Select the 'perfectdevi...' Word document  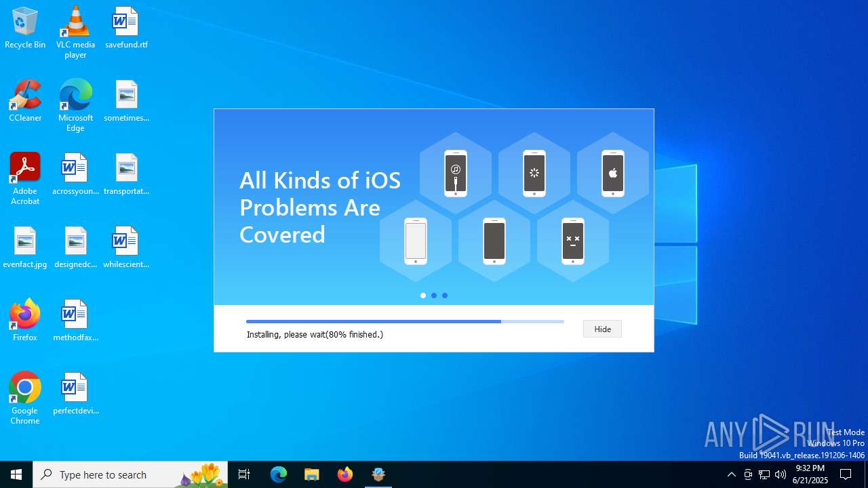click(75, 394)
